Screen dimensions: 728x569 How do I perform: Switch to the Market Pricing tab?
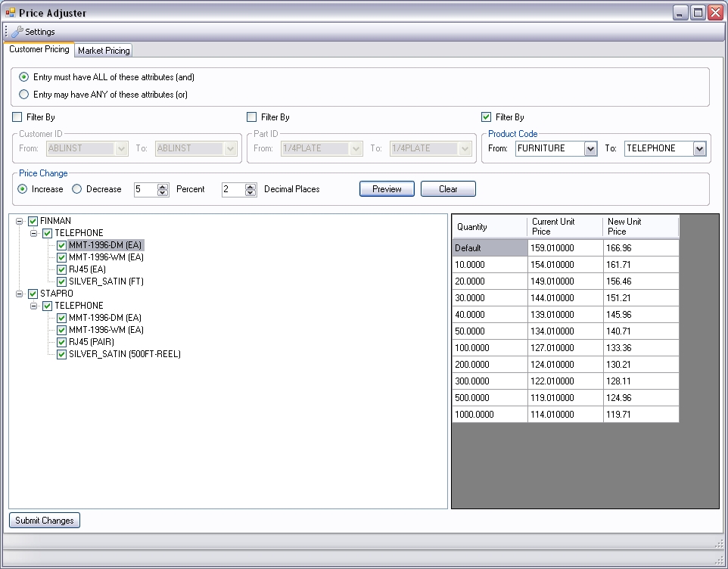pyautogui.click(x=104, y=51)
